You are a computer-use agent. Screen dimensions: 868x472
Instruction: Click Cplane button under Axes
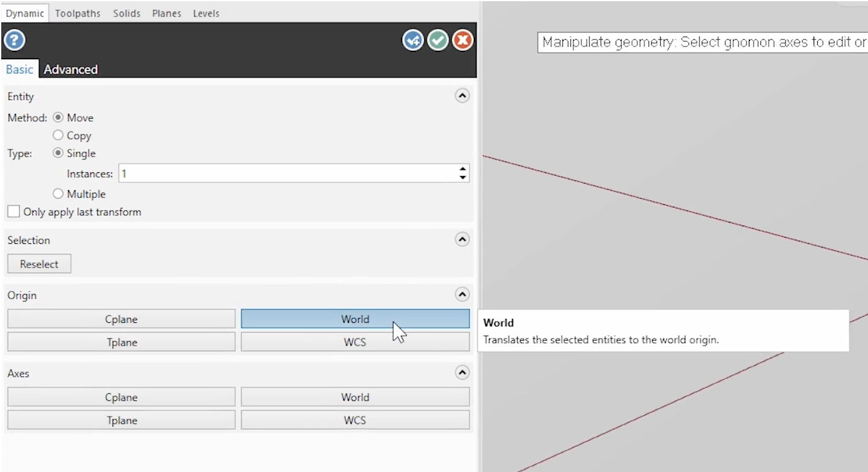coord(121,397)
